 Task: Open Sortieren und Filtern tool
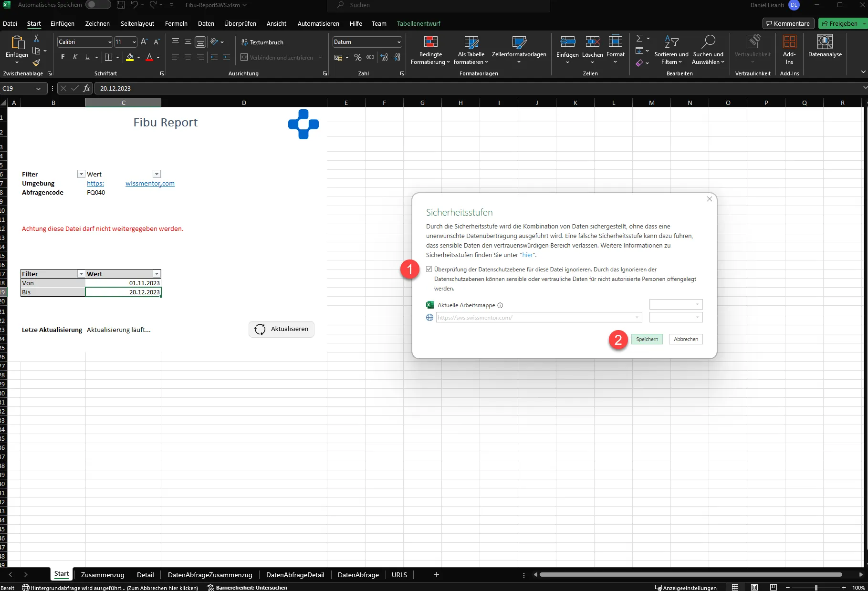671,51
